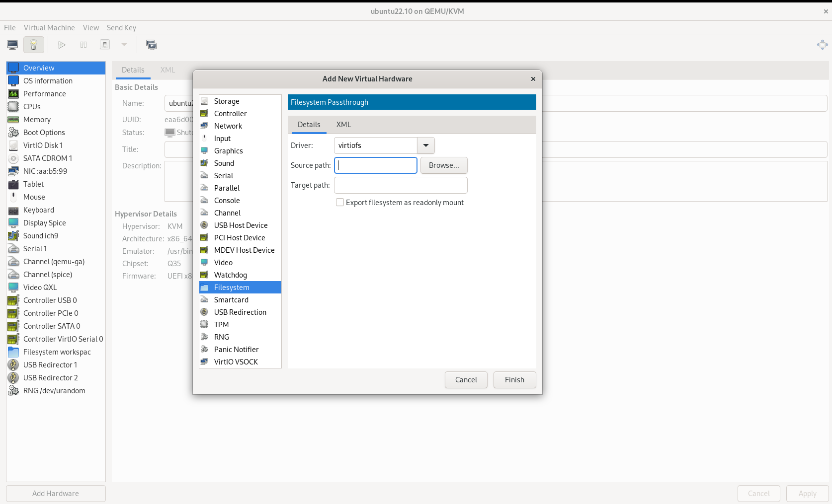Image resolution: width=832 pixels, height=504 pixels.
Task: Click the Finish button
Action: coord(514,380)
